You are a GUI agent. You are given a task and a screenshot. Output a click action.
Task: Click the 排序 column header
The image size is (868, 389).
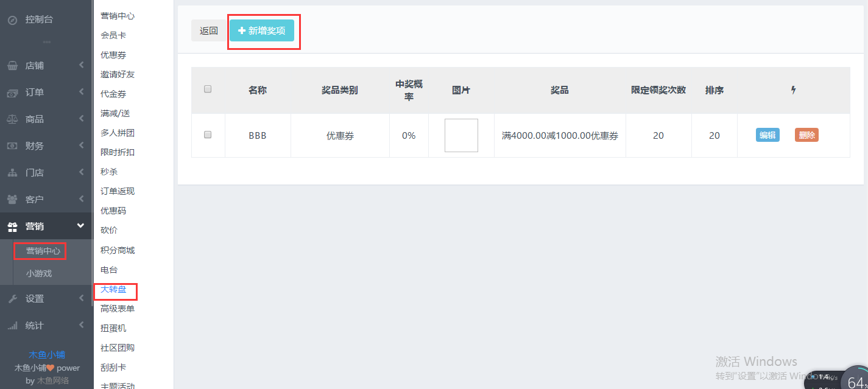point(715,90)
